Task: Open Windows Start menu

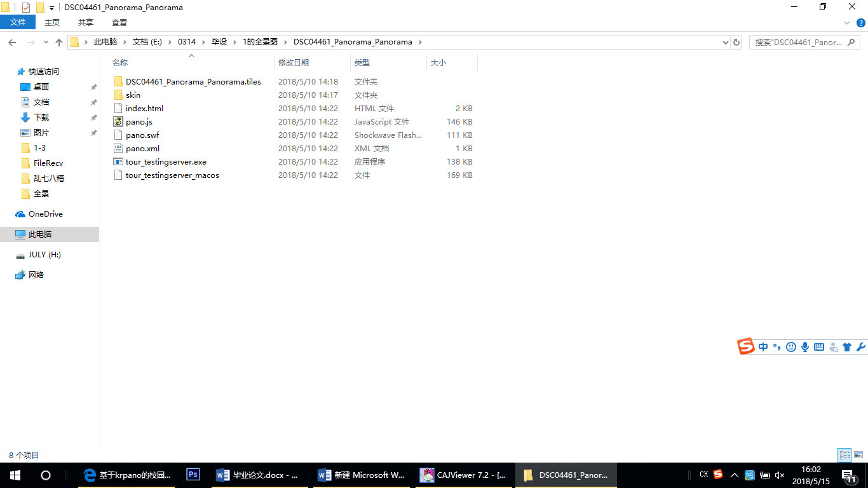Action: (x=15, y=475)
